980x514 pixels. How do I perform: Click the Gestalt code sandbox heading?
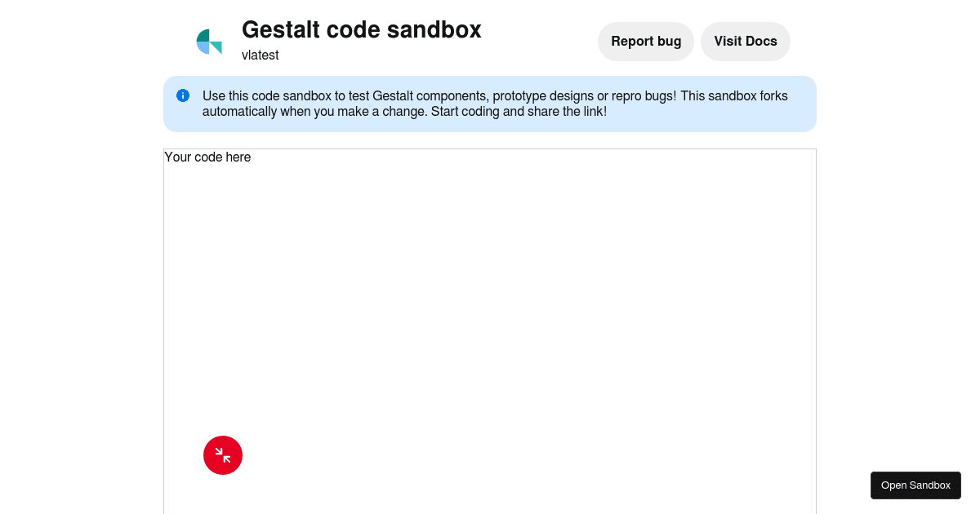tap(361, 30)
